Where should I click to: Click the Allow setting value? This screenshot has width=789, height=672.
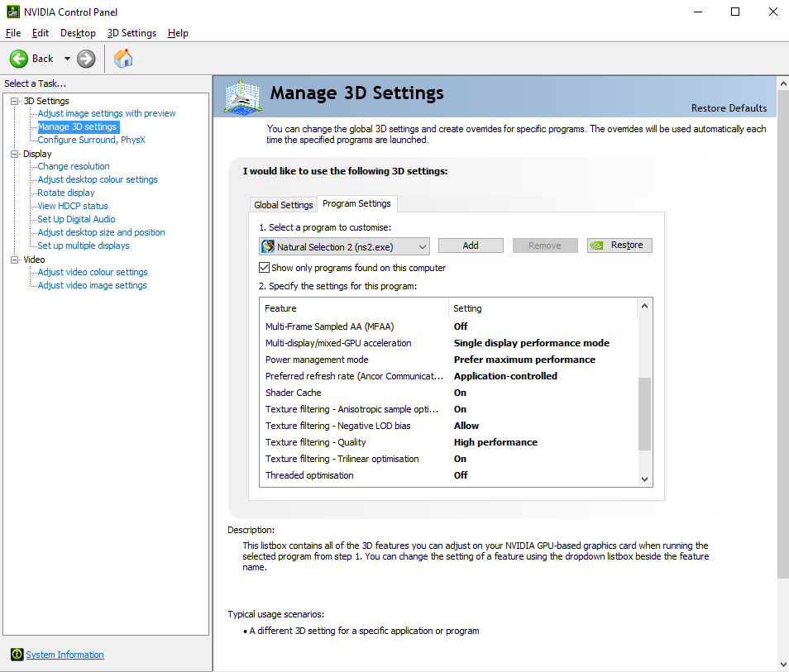(466, 426)
